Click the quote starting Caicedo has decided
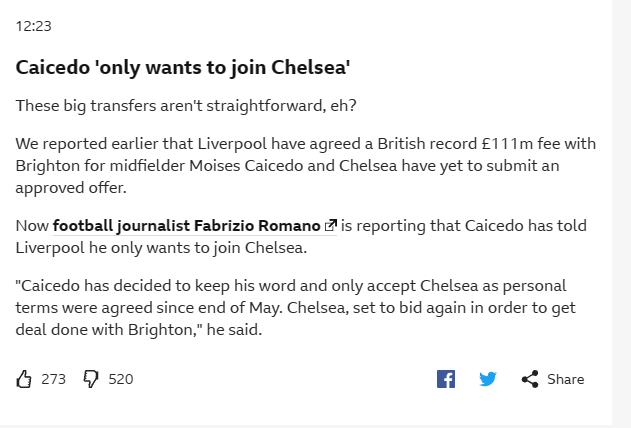Screen dimensions: 631x428 [295, 308]
